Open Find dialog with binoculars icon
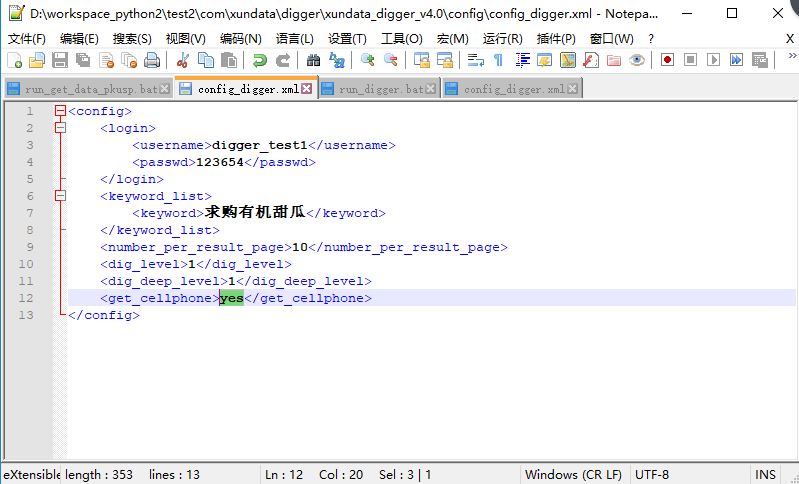This screenshot has height=484, width=799. click(313, 60)
